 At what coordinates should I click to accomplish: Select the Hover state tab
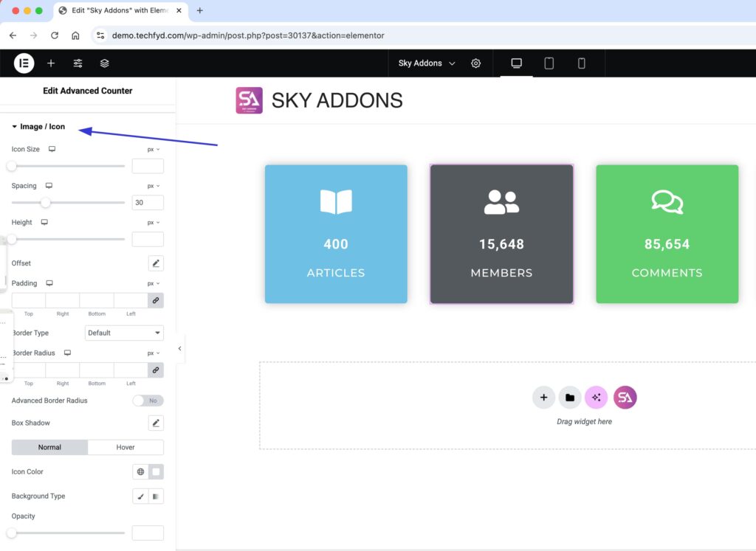point(126,448)
